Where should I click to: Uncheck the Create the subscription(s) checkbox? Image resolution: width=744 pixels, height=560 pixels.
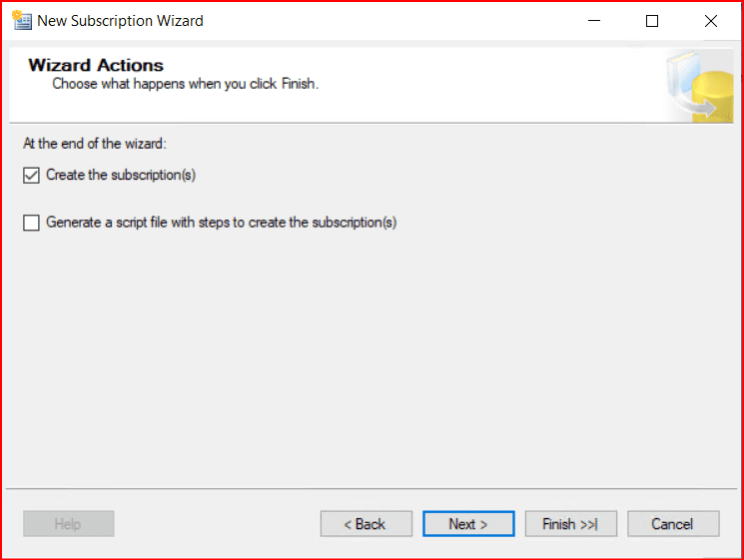pos(31,176)
